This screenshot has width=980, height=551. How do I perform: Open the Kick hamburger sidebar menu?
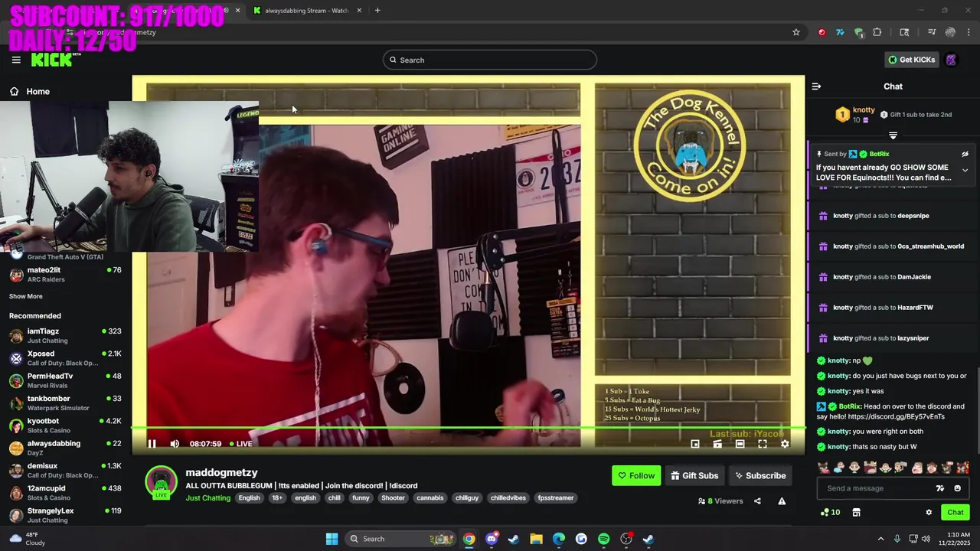[16, 60]
